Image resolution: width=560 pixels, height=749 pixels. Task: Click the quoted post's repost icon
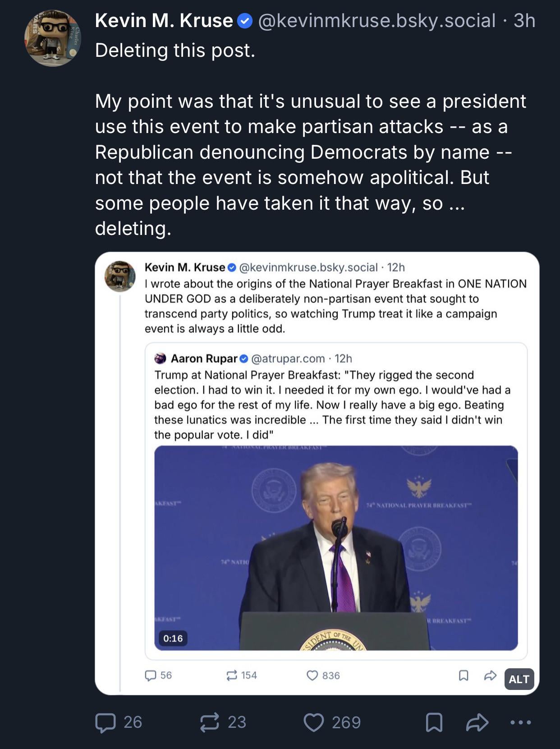point(231,675)
